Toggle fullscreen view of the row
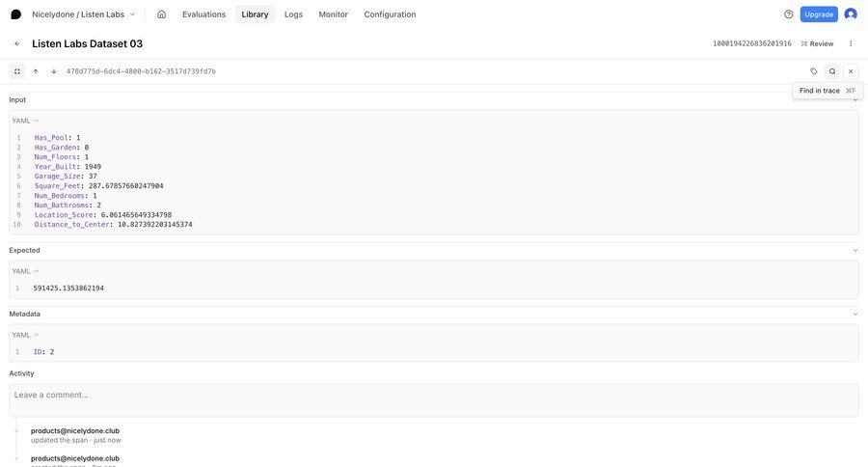Screen dimensions: 868x467 coord(17,71)
